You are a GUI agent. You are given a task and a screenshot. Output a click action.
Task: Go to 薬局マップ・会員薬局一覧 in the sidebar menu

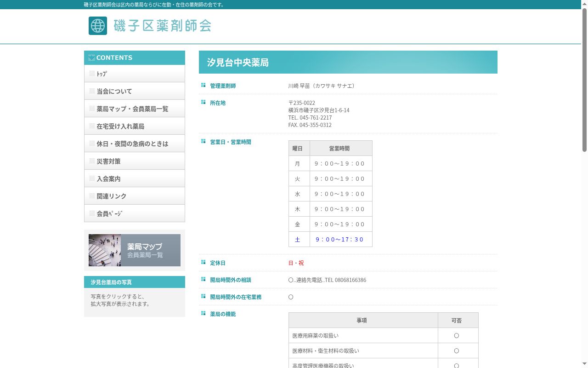point(135,109)
